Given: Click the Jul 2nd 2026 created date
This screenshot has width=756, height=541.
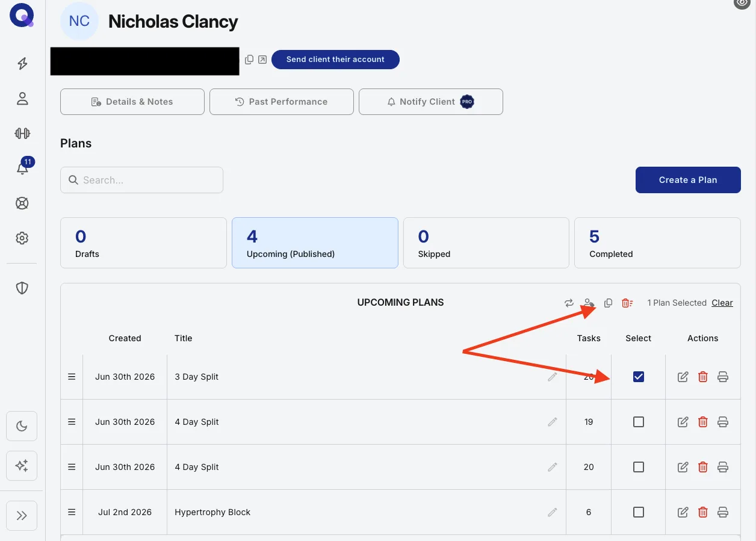Looking at the screenshot, I should pos(125,512).
